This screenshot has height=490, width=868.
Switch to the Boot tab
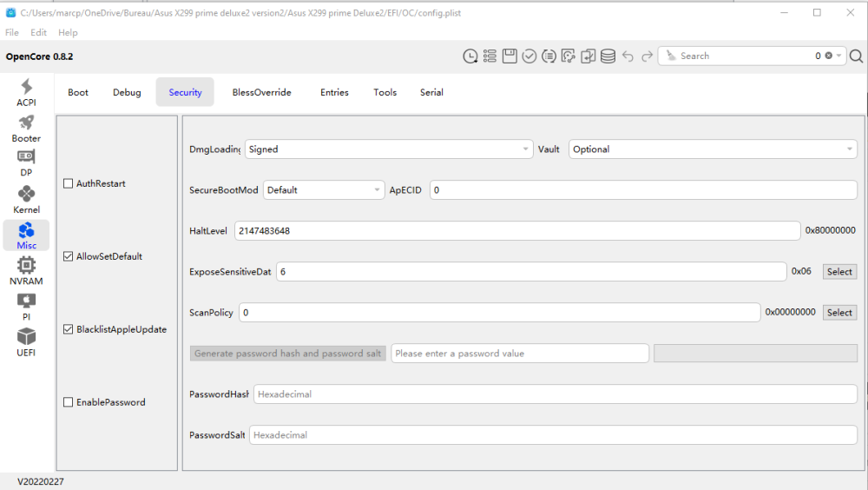[x=78, y=93]
